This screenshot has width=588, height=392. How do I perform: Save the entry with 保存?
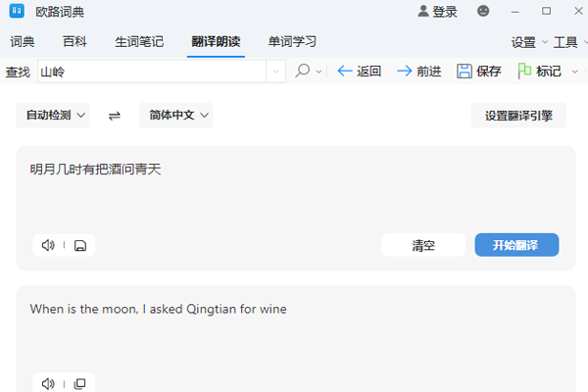click(x=479, y=71)
